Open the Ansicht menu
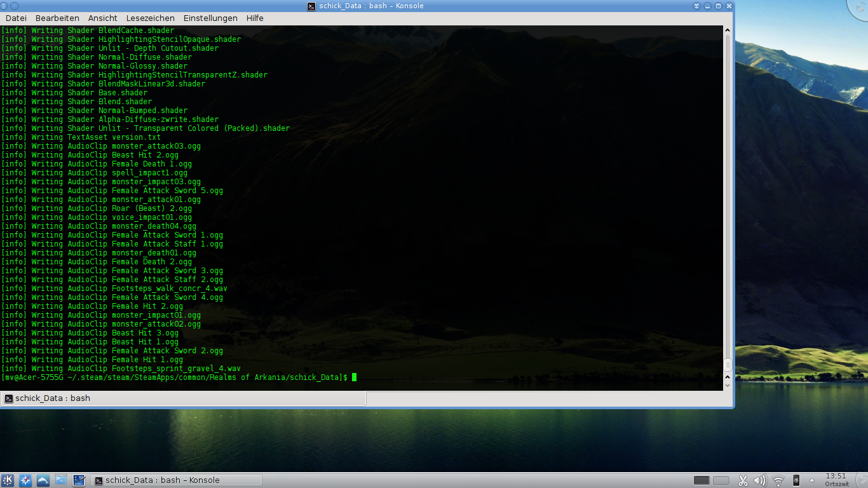This screenshot has width=868, height=488. point(103,18)
